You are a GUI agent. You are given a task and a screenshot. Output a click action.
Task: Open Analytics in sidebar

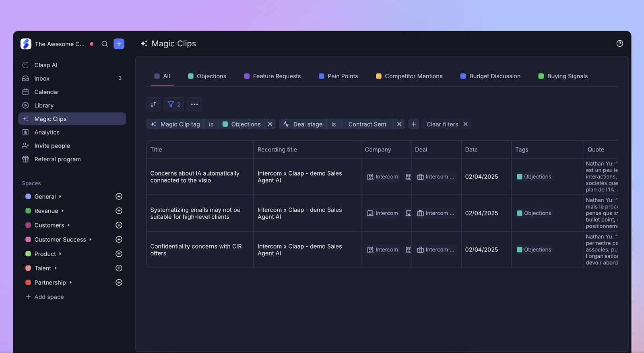[x=72, y=132]
